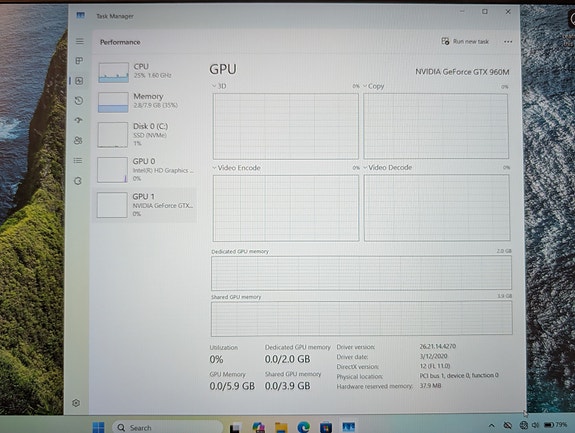Select Memory in the performance list
This screenshot has width=575, height=433.
click(x=145, y=102)
